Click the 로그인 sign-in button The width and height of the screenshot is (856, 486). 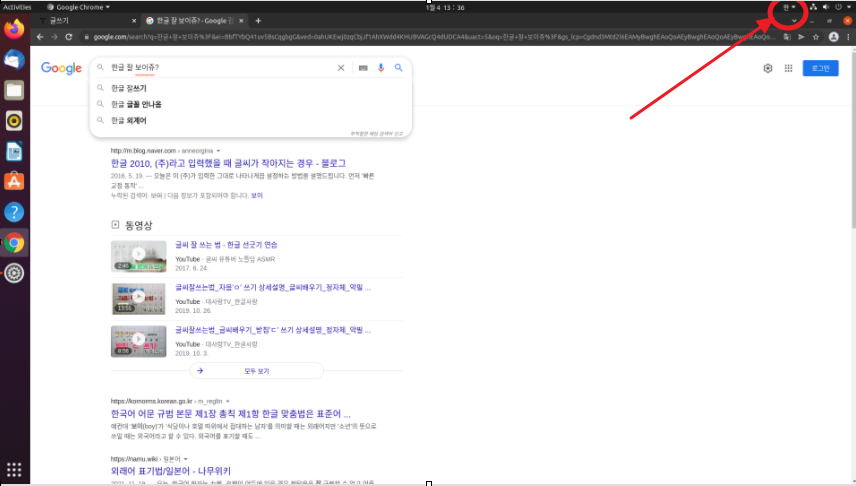(x=820, y=68)
